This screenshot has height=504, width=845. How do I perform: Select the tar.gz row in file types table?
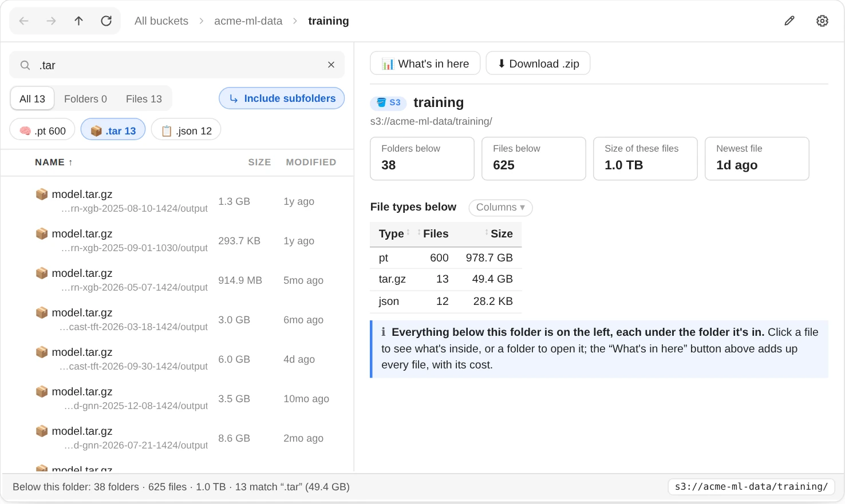pyautogui.click(x=446, y=279)
